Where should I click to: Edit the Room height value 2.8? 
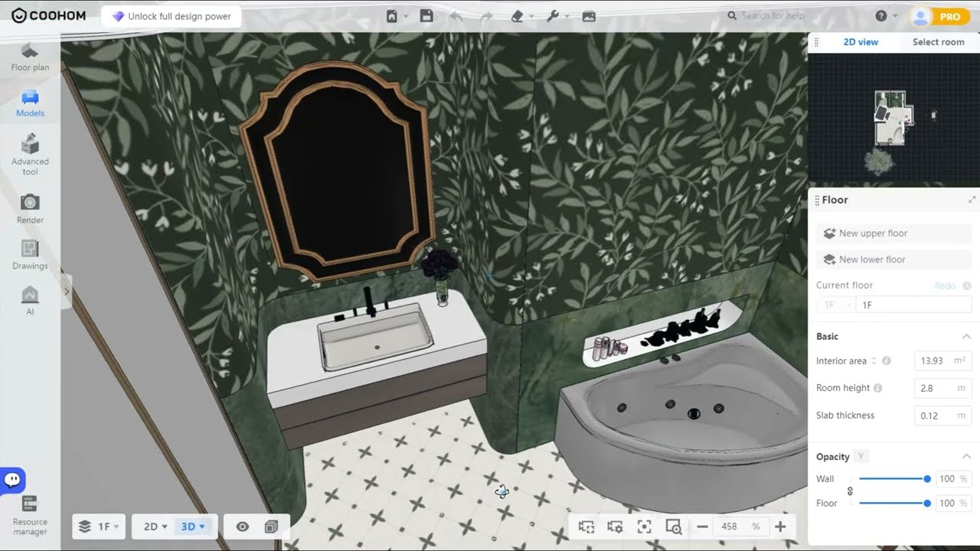coord(942,388)
